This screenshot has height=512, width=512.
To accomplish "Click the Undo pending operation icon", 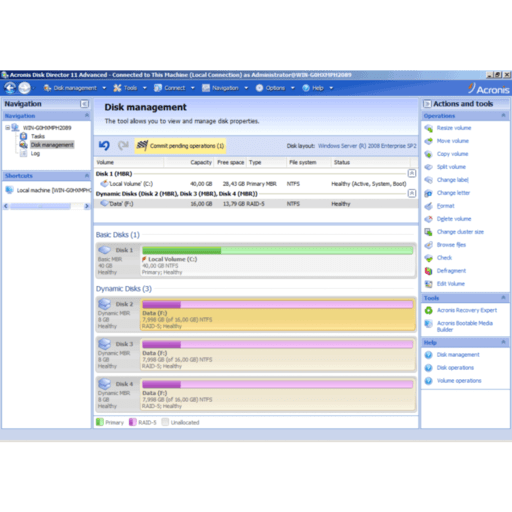I will 104,146.
